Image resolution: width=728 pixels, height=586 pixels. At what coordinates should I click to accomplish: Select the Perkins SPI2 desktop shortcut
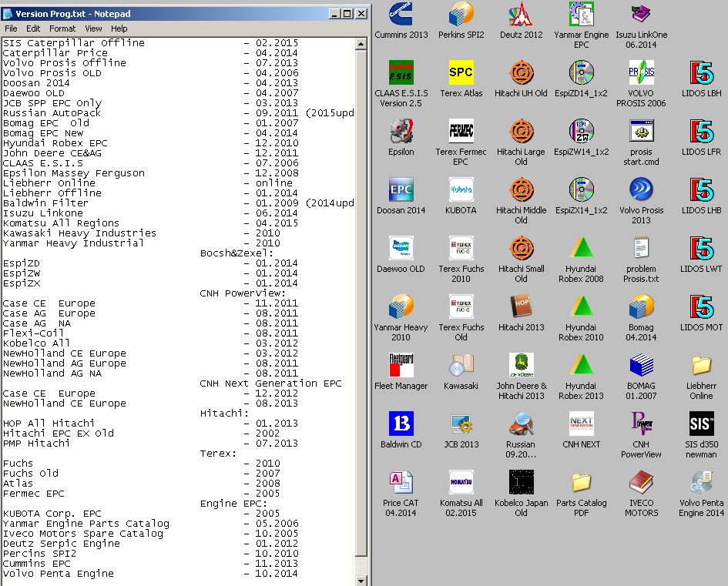pyautogui.click(x=461, y=15)
